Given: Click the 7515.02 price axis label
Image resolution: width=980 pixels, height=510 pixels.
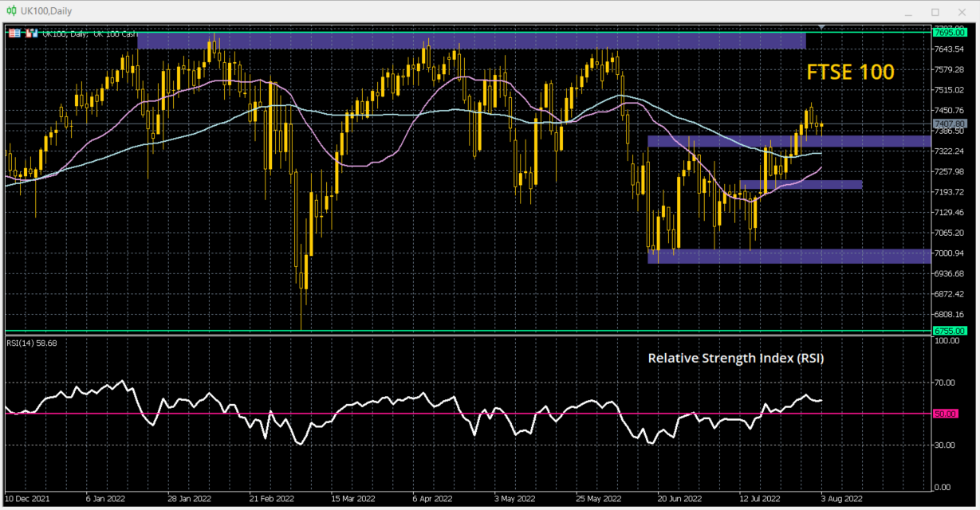Looking at the screenshot, I should click(x=949, y=90).
